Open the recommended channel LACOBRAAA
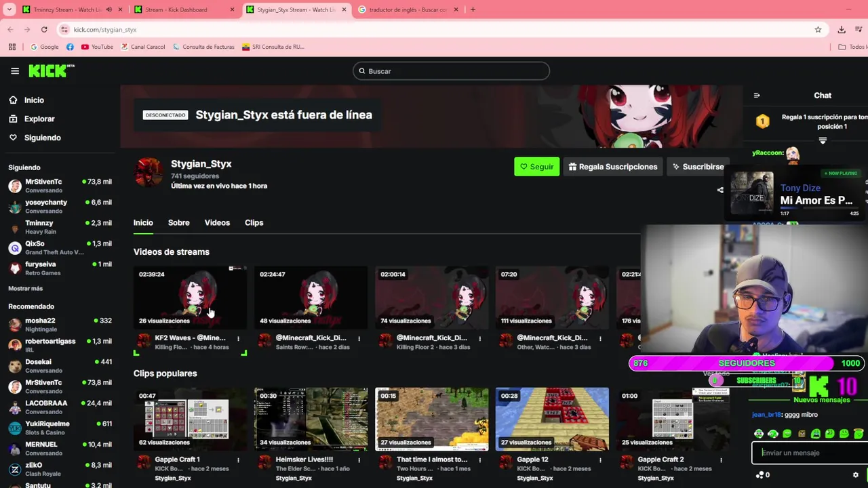This screenshot has height=488, width=868. pos(60,407)
